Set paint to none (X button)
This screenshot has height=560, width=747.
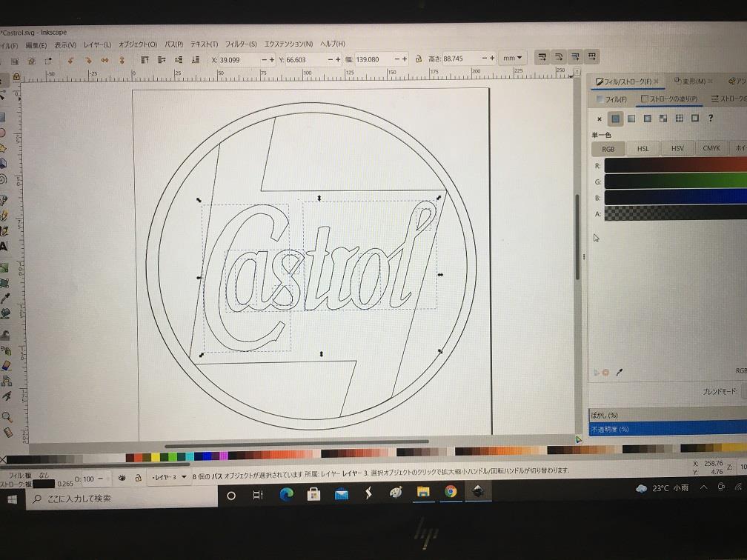(x=600, y=119)
